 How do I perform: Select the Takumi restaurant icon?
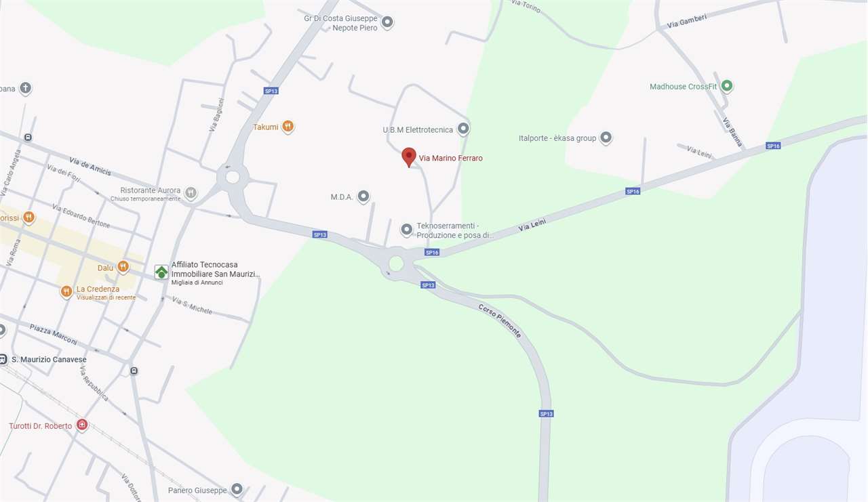coord(288,126)
